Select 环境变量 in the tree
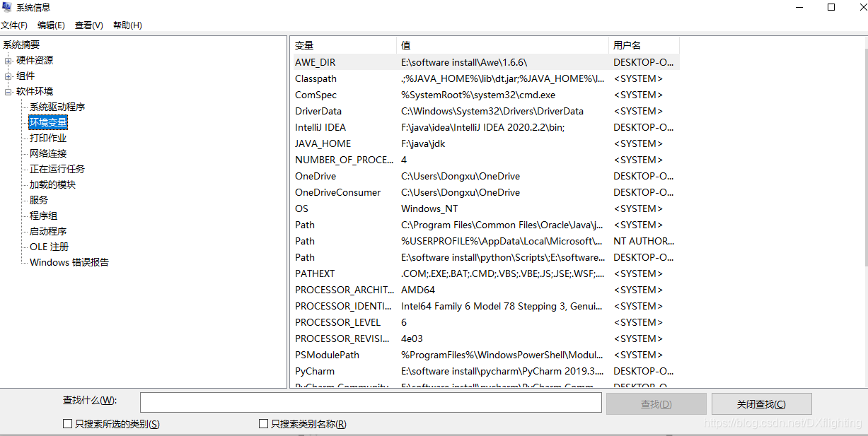 click(48, 123)
